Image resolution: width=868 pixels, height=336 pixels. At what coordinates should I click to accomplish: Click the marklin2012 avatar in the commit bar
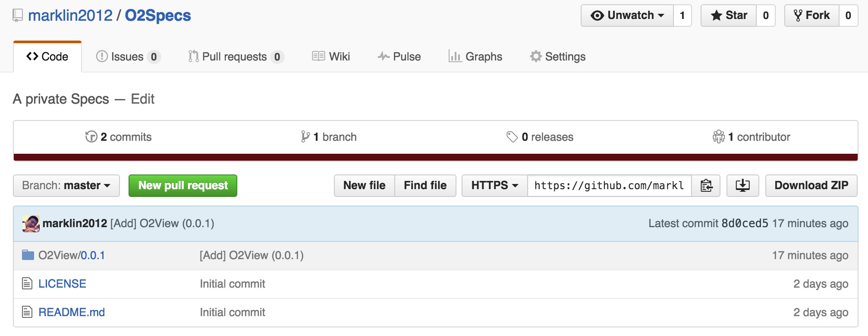pos(31,224)
